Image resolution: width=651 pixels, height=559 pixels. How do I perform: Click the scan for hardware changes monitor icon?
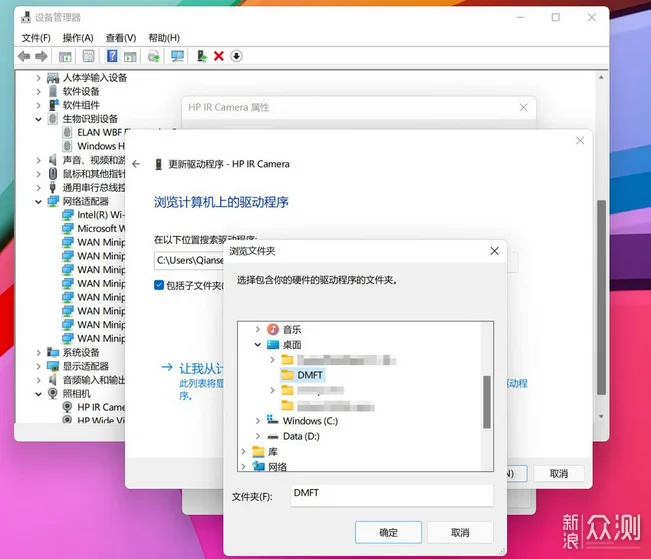point(177,56)
